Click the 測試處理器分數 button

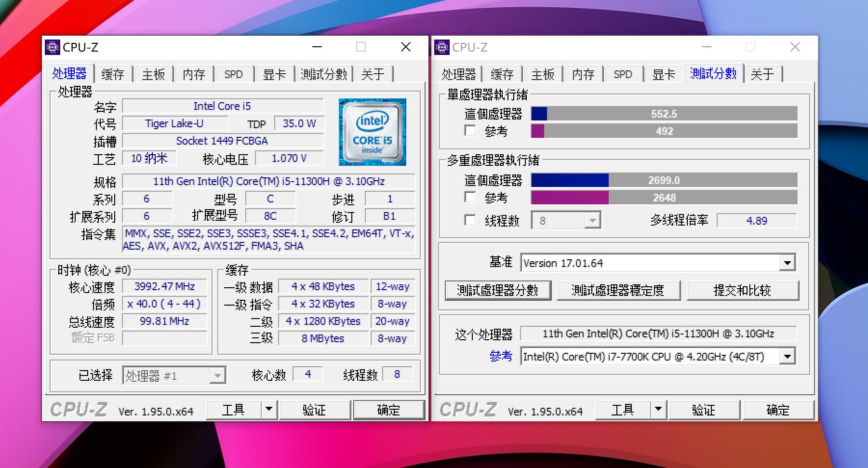click(x=498, y=291)
